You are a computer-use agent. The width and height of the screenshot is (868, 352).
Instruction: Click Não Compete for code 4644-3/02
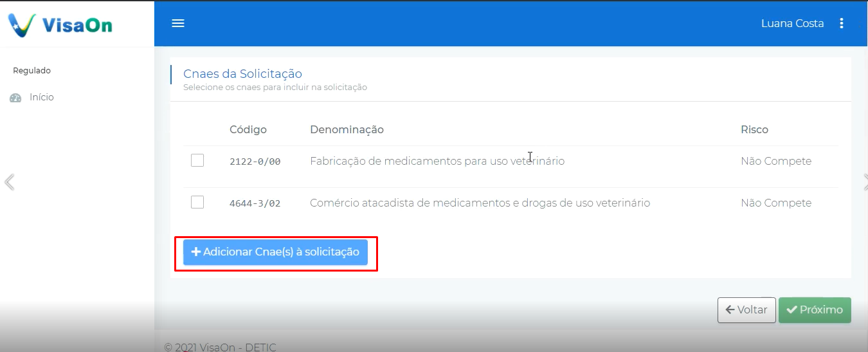coord(776,203)
